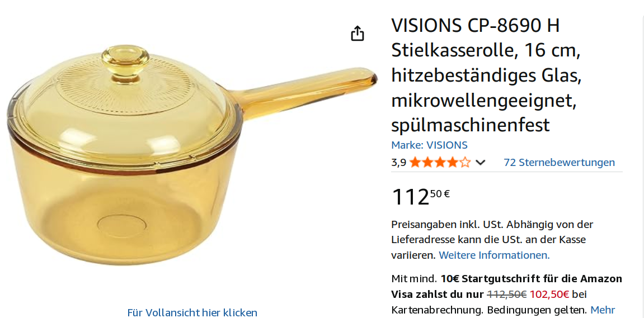Click the Weitere Informationen link
This screenshot has height=318, width=644.
[494, 255]
